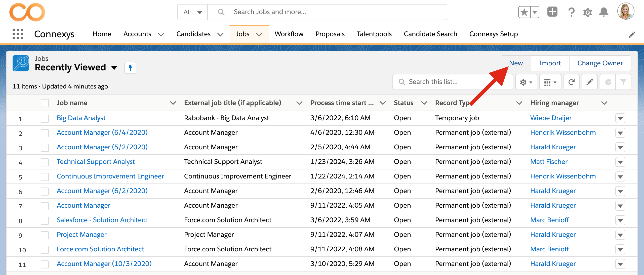Open the All search scope dropdown
644x275 pixels.
click(193, 12)
